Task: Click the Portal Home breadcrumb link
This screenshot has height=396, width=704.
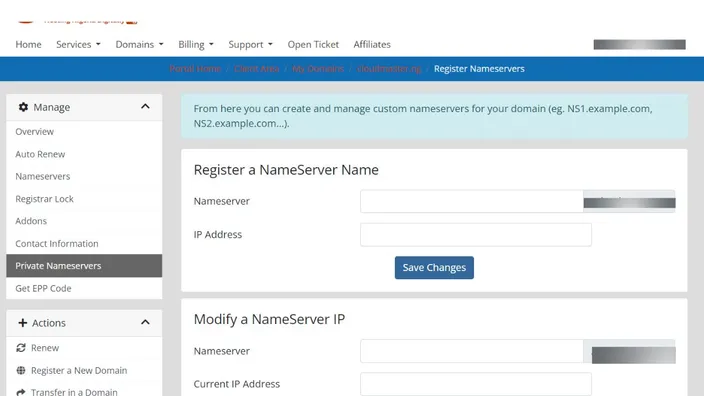Action: coord(195,69)
